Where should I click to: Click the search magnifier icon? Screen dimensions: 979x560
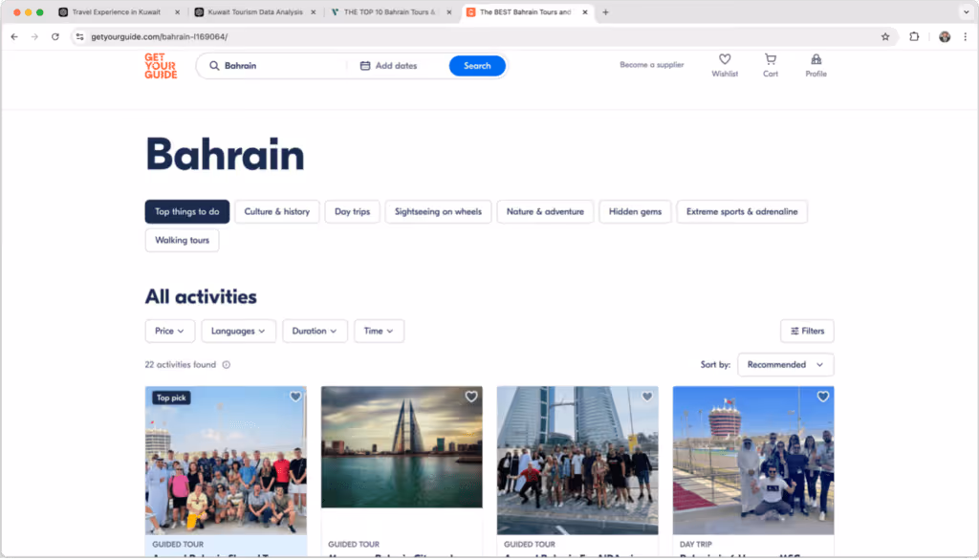click(214, 66)
